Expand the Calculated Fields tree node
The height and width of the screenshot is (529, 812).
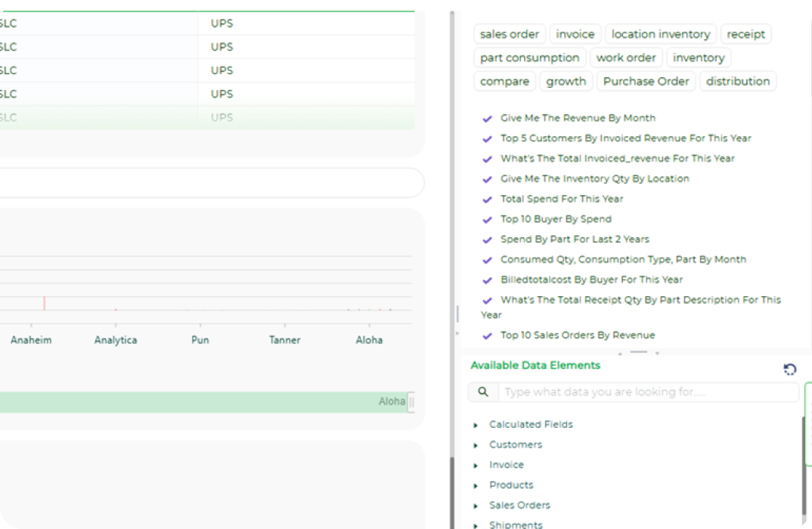pyautogui.click(x=476, y=425)
